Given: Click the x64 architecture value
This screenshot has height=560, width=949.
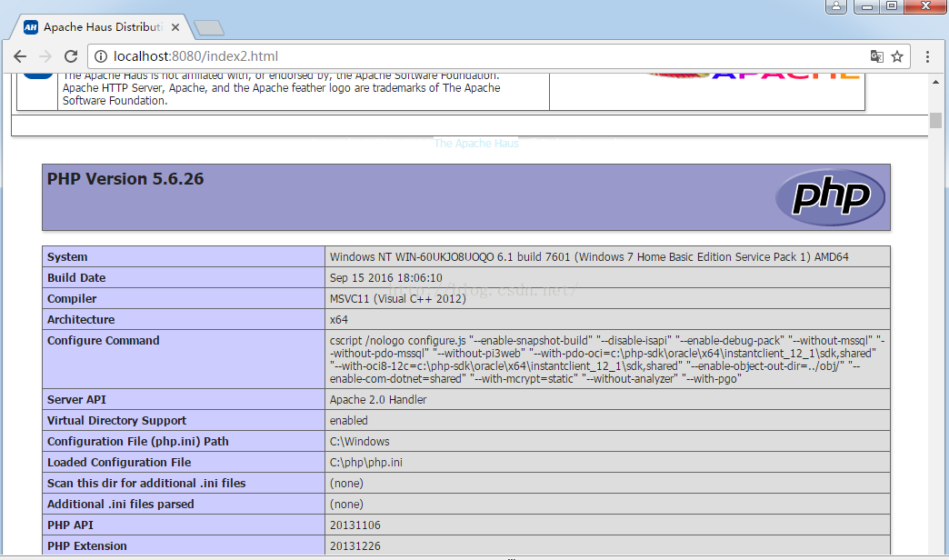Looking at the screenshot, I should [339, 320].
